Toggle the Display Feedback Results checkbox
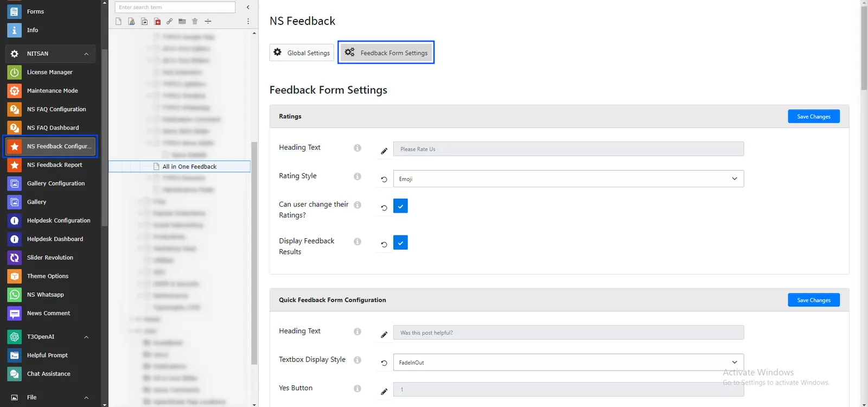 pyautogui.click(x=400, y=243)
